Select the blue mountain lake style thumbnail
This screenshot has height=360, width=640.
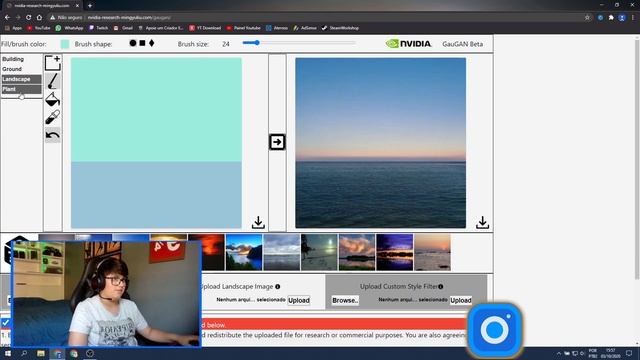(244, 252)
